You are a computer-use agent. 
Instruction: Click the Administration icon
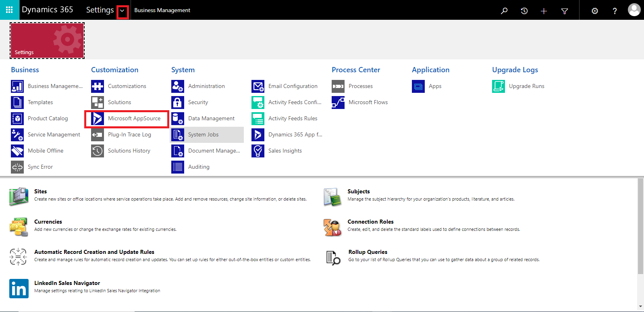(178, 86)
